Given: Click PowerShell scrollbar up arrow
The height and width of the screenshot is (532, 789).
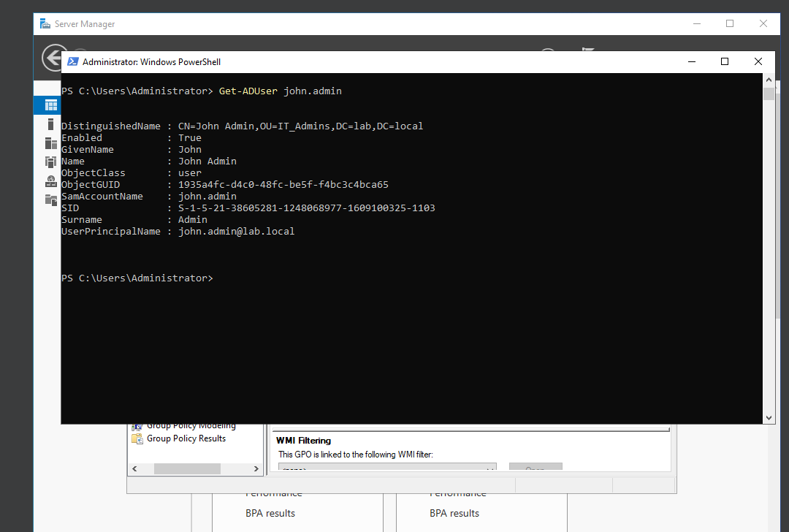Looking at the screenshot, I should [x=769, y=80].
